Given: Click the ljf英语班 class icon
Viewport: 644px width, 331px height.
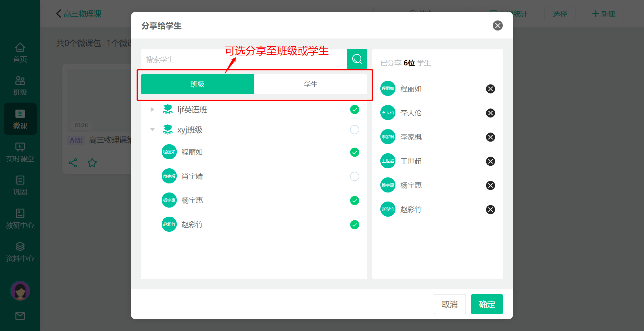Looking at the screenshot, I should click(167, 109).
